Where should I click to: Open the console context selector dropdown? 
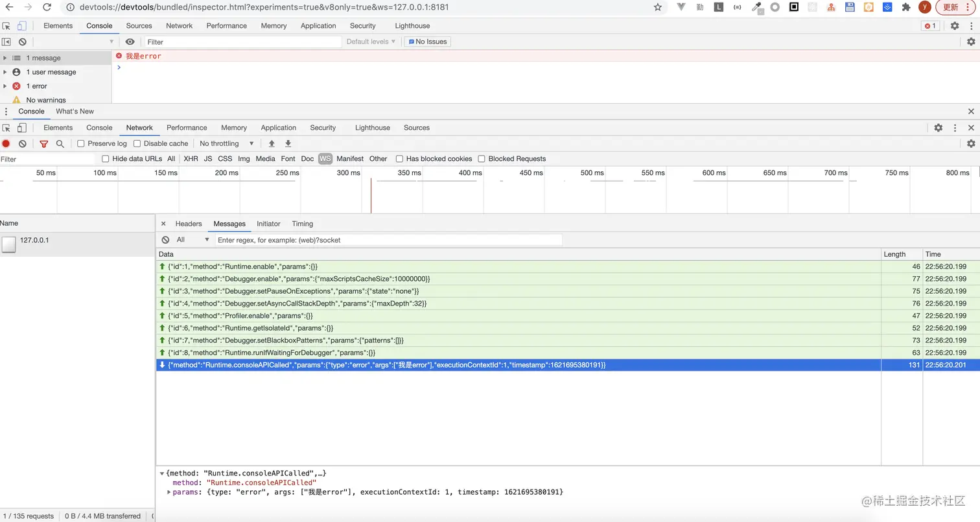75,42
